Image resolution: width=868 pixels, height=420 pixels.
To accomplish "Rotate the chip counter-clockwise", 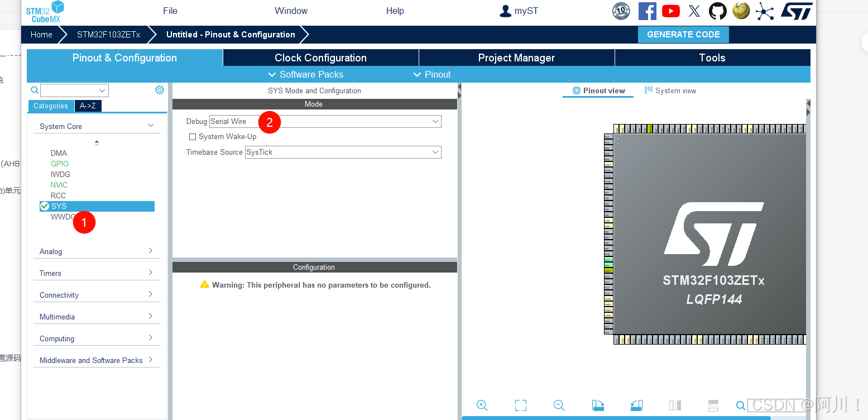I will click(637, 405).
